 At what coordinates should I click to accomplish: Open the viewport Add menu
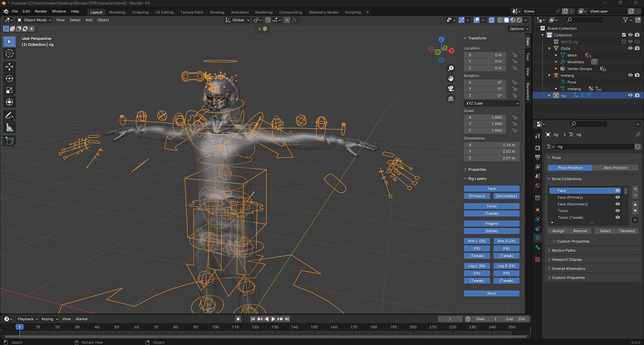pyautogui.click(x=89, y=20)
